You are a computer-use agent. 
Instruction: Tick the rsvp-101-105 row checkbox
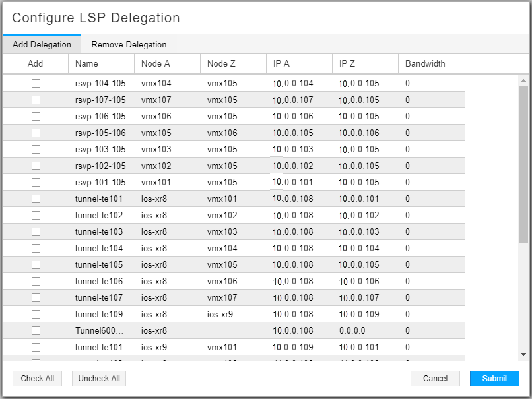pyautogui.click(x=36, y=183)
